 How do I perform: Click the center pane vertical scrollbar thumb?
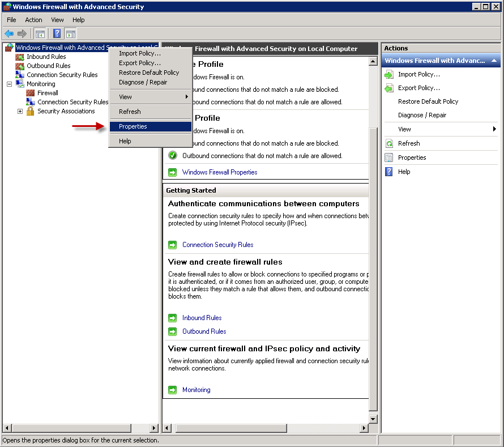(x=373, y=269)
